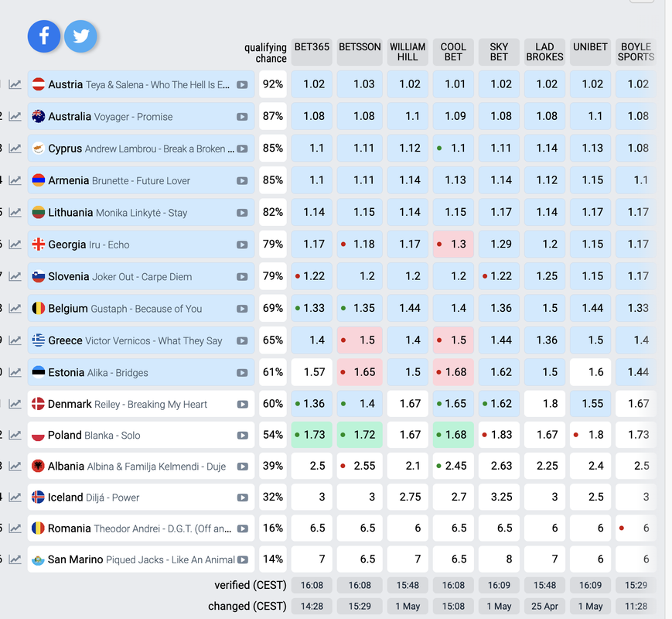Open the BET365 bookmaker column header
The image size is (672, 619).
tap(312, 52)
